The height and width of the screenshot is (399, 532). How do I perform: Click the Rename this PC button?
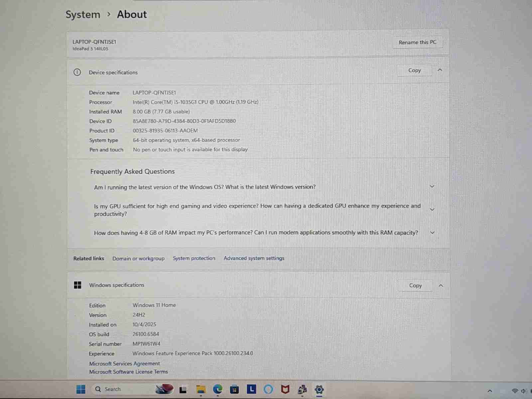point(417,42)
